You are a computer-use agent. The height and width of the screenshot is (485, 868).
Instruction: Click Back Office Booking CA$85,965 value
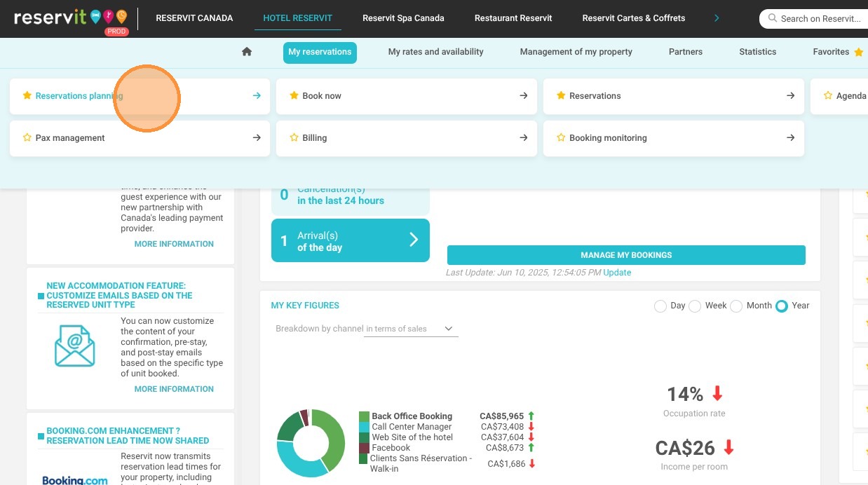(501, 416)
